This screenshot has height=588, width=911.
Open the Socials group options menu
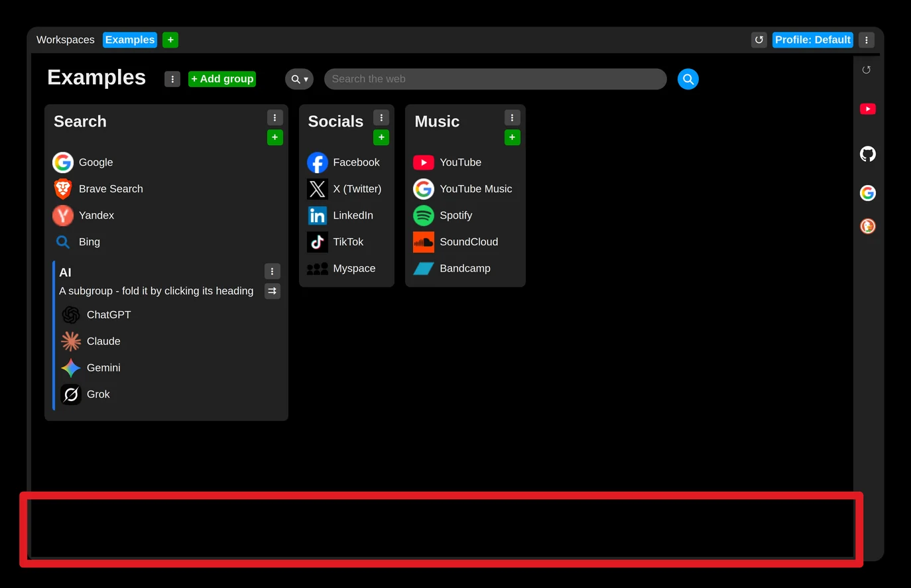(x=381, y=117)
